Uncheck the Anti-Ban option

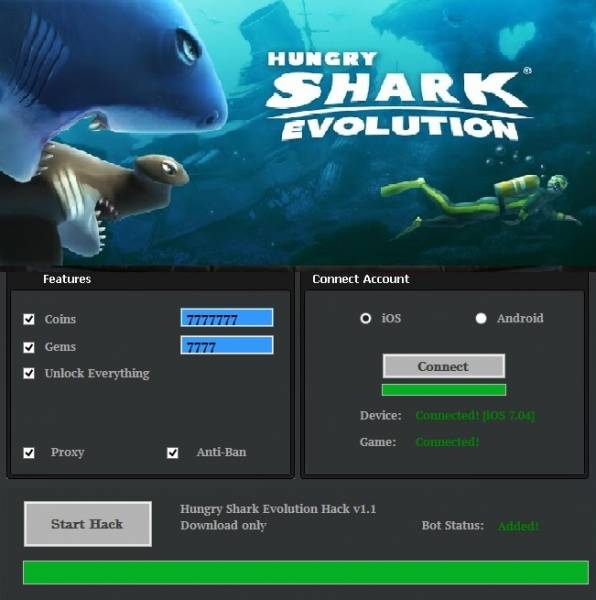pos(173,453)
